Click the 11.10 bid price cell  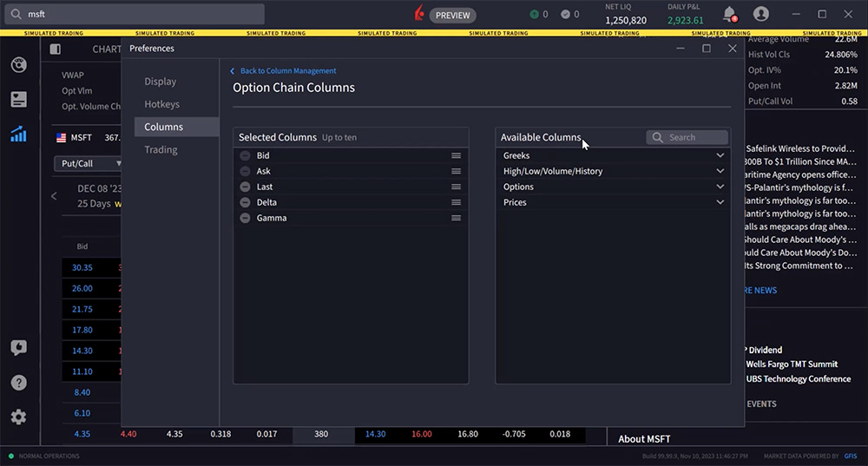click(x=82, y=371)
